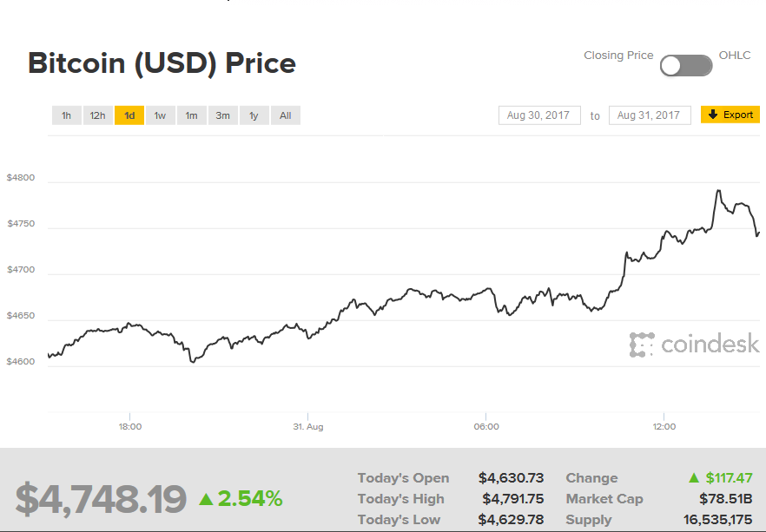Show the 3m price history
This screenshot has height=532, width=766.
[222, 115]
